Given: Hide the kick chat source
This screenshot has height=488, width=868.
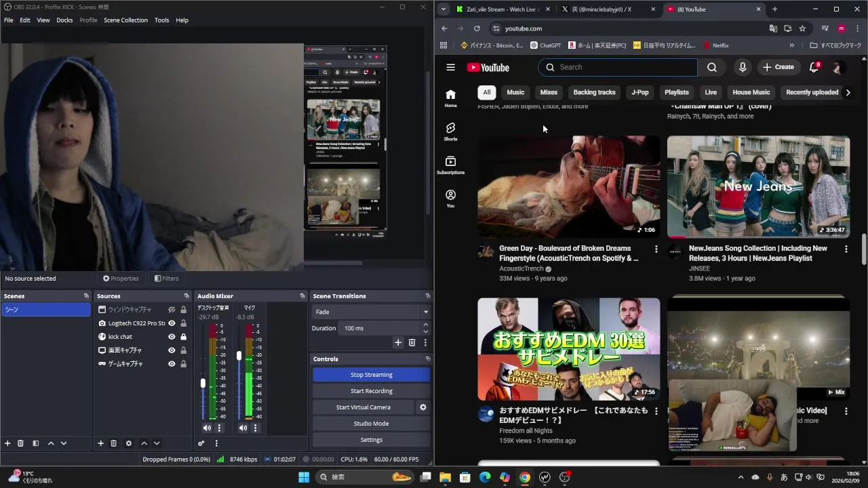Looking at the screenshot, I should (x=172, y=337).
